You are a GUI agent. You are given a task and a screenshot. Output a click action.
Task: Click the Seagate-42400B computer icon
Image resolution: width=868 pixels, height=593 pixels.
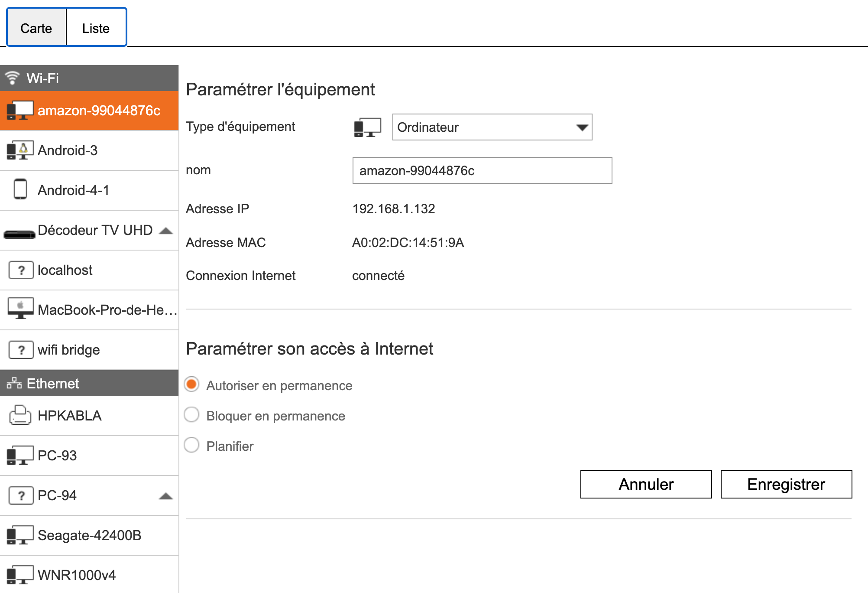point(20,535)
